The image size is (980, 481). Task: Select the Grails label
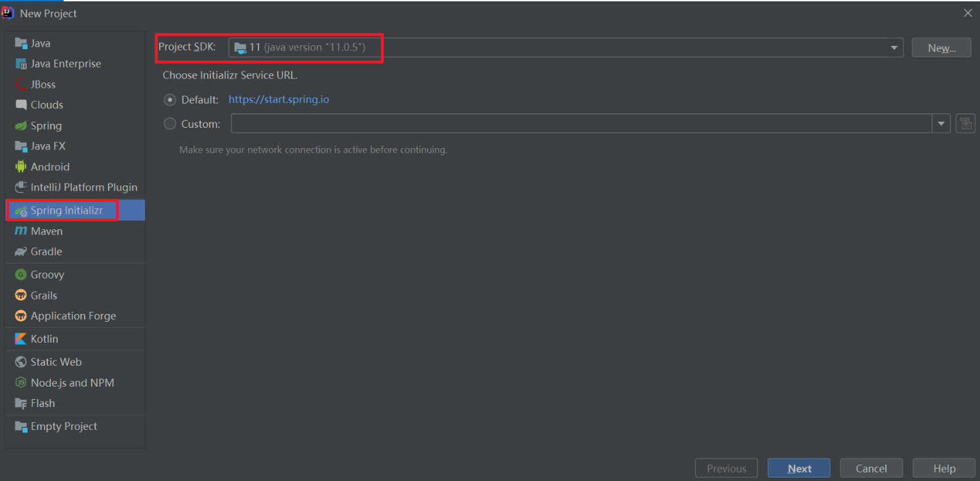44,296
